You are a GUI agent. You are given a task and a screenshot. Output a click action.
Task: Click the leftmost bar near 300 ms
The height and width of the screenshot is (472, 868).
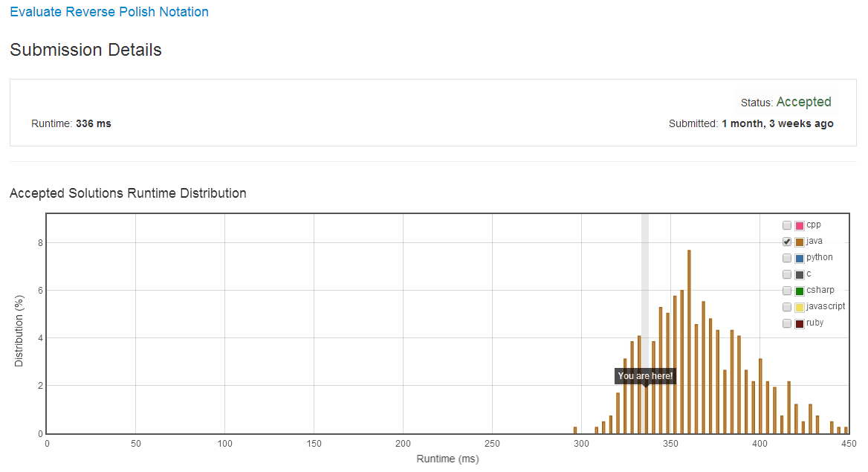[575, 430]
